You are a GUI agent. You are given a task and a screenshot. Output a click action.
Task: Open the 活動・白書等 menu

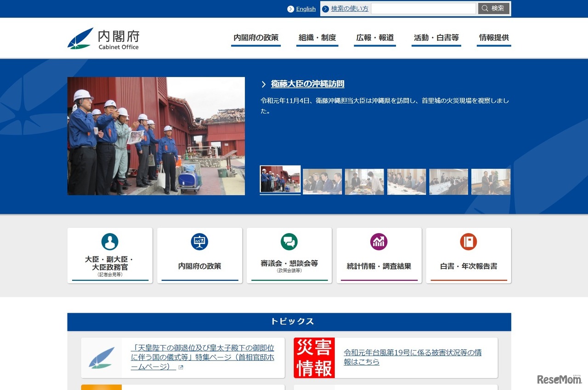436,38
